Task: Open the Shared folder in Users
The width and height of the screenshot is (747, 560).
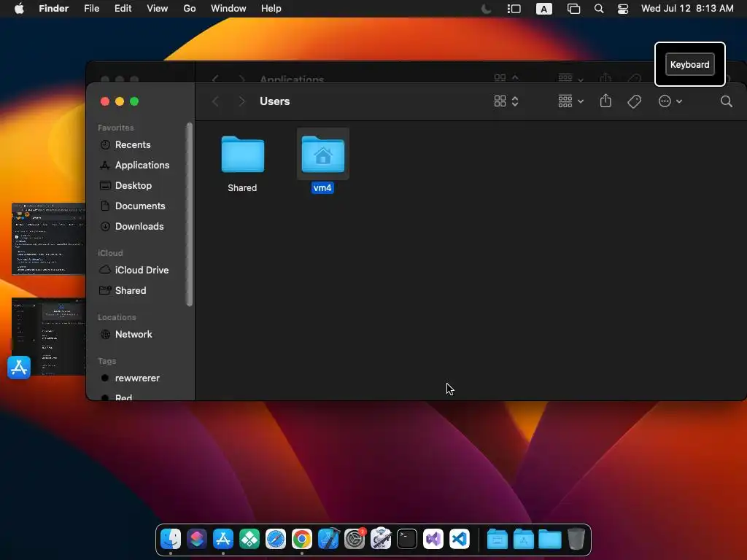Action: pyautogui.click(x=242, y=155)
